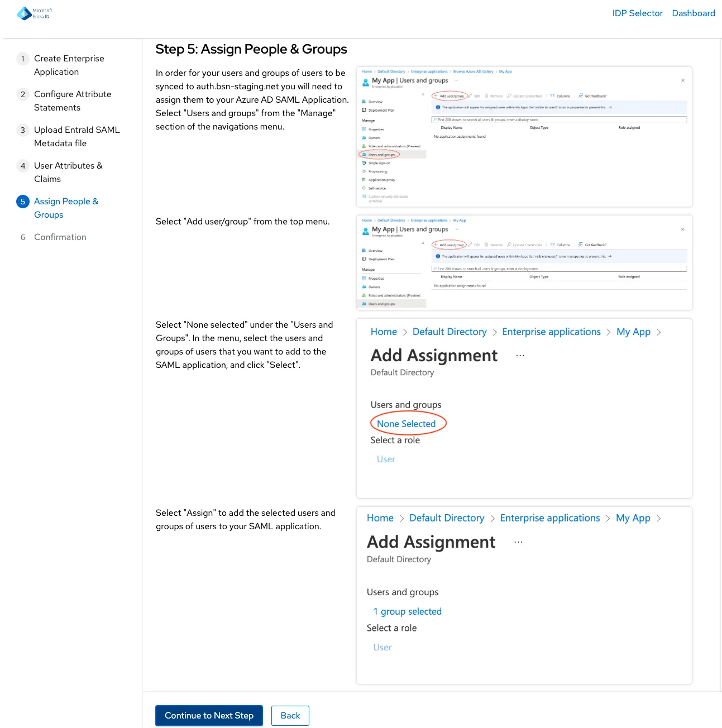Click paragraph starting 'Select "Assign" to add'
The width and height of the screenshot is (722, 728).
[x=246, y=520]
